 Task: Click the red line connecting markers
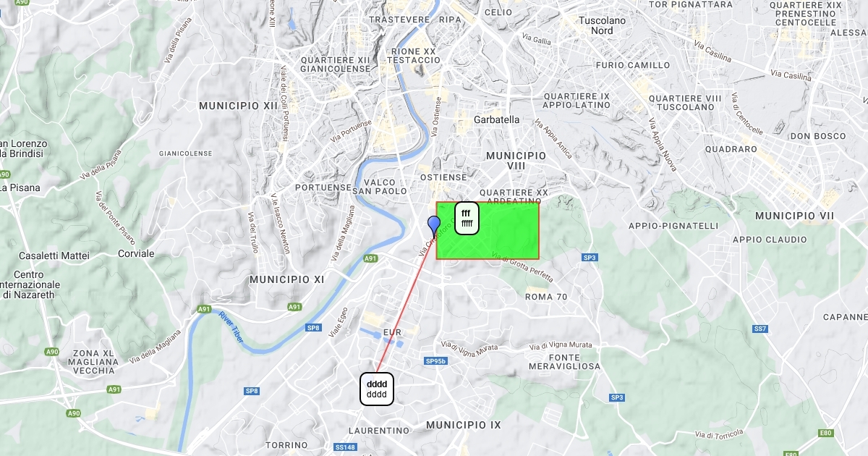point(405,304)
